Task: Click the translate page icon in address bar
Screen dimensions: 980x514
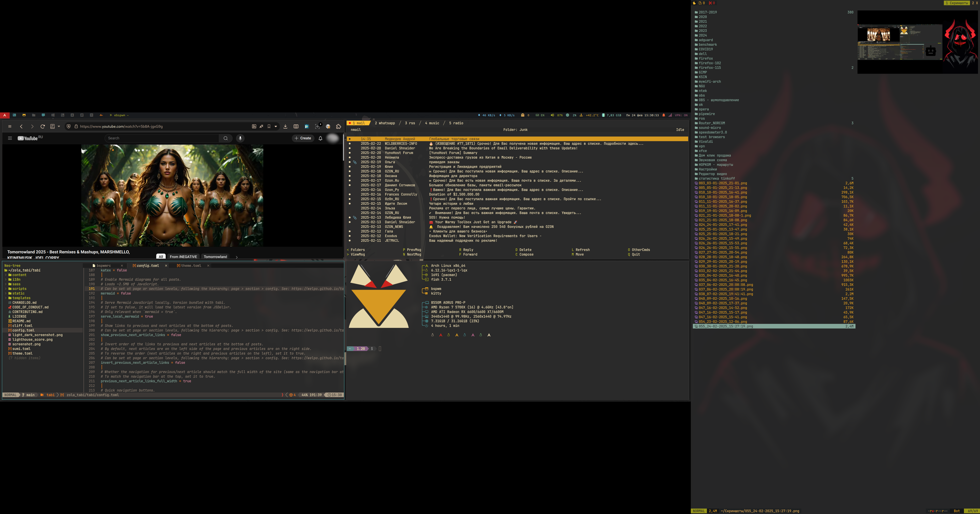Action: [261, 126]
